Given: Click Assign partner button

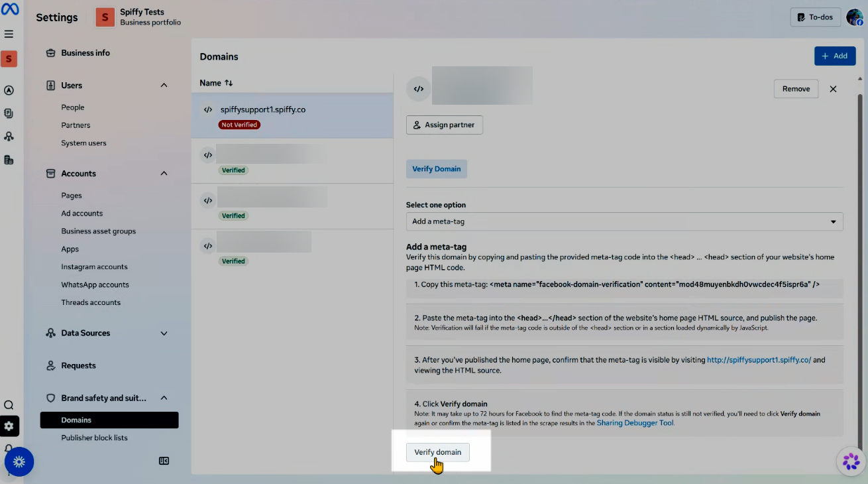Looking at the screenshot, I should coord(445,125).
